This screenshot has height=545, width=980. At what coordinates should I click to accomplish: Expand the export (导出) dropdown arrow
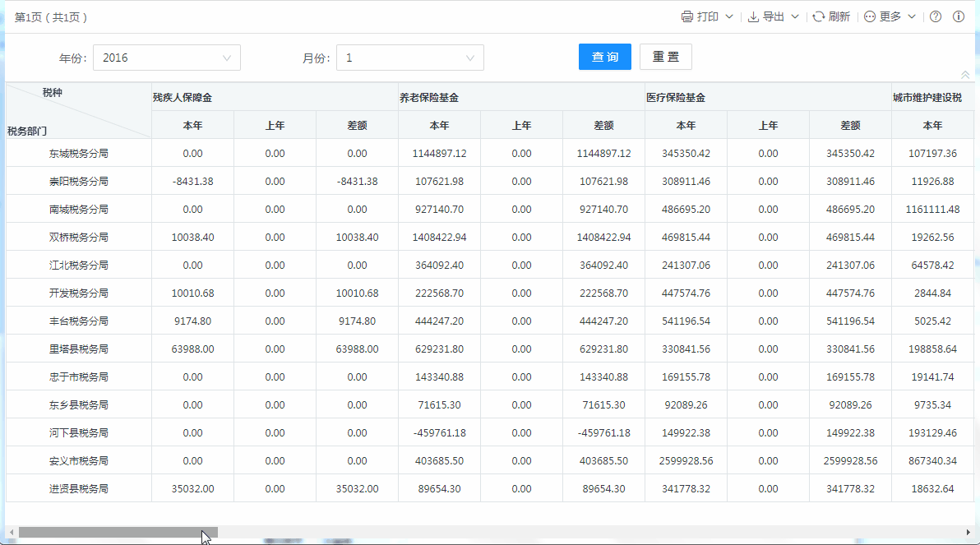[795, 17]
